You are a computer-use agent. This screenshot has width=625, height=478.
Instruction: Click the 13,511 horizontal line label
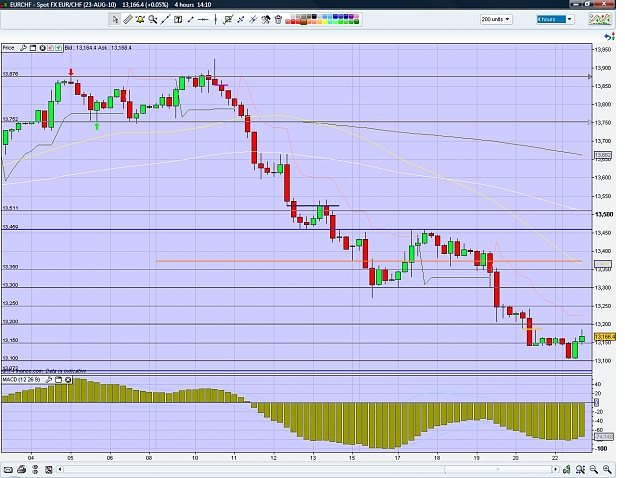pos(10,208)
